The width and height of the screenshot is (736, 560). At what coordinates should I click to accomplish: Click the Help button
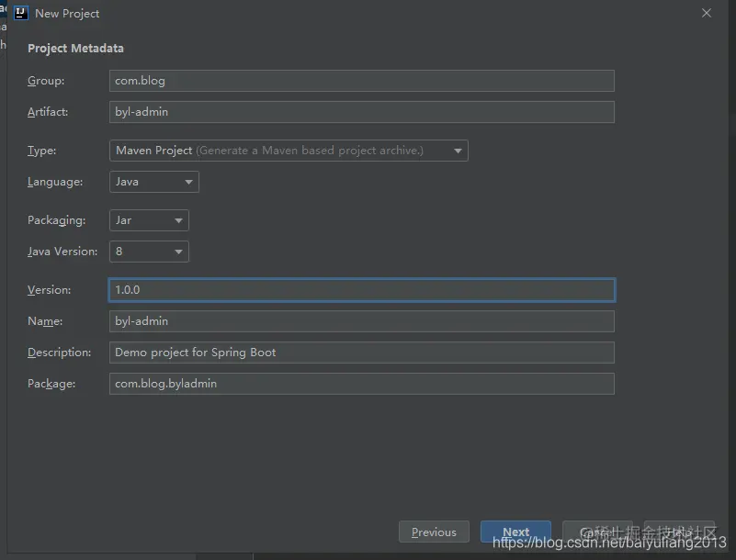[679, 532]
